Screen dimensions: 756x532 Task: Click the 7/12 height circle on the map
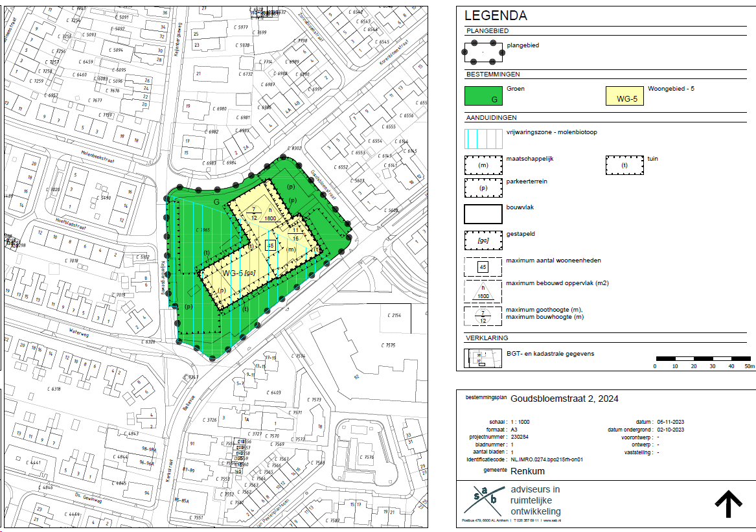254,214
